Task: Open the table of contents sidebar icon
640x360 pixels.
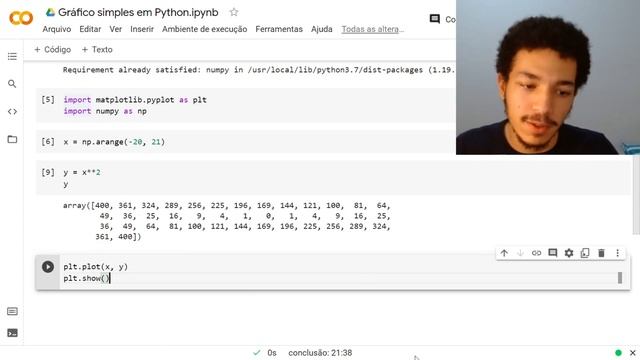Action: click(12, 56)
